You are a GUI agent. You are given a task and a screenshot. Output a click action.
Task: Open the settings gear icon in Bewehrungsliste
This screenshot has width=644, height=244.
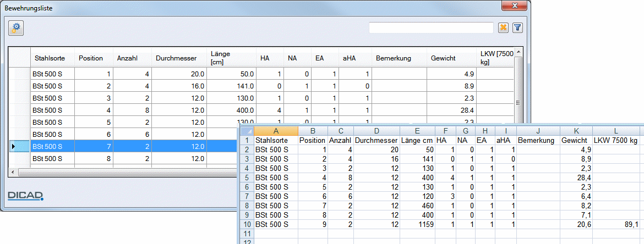(16, 28)
